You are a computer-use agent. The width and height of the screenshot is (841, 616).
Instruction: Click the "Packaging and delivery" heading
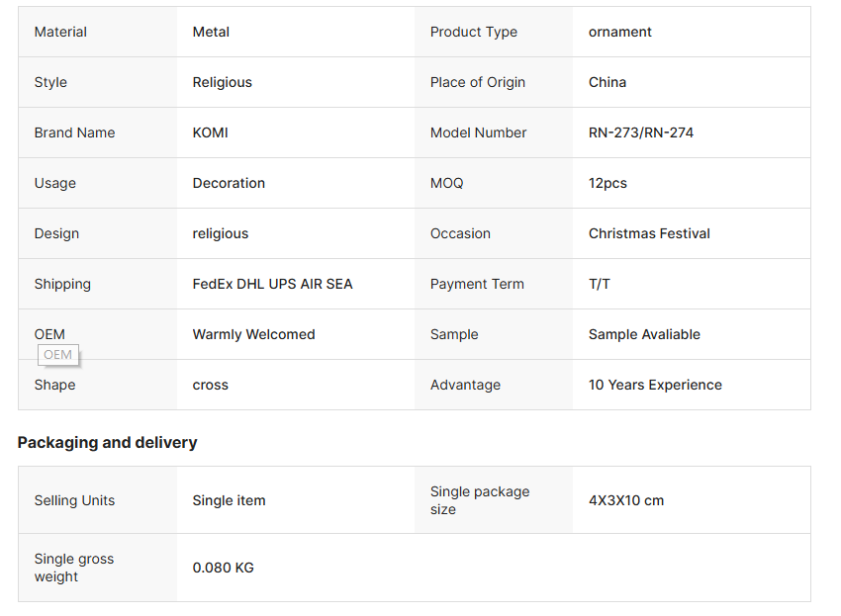point(107,442)
